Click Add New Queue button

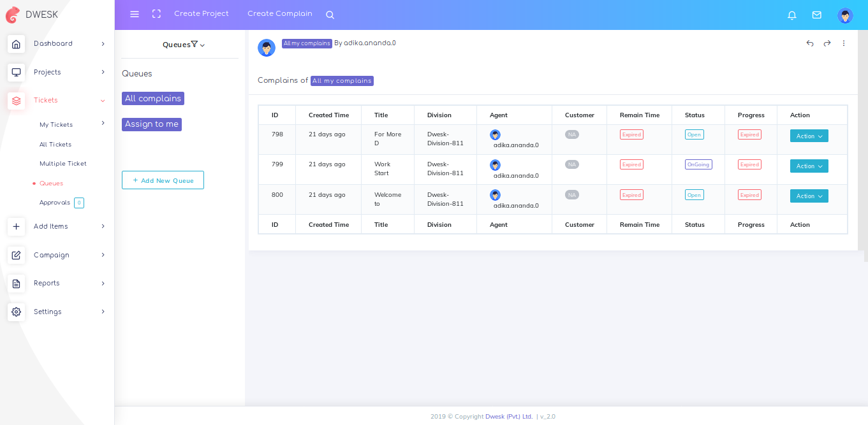point(163,180)
